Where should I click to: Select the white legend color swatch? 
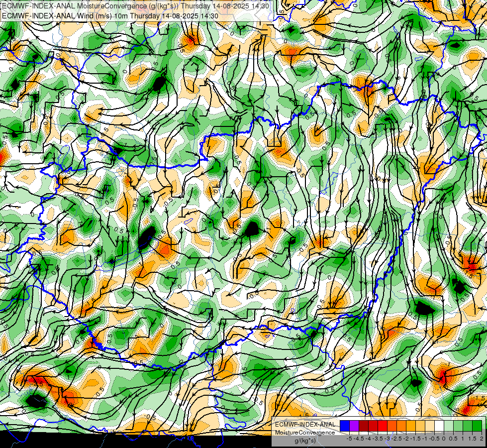[x=439, y=426]
